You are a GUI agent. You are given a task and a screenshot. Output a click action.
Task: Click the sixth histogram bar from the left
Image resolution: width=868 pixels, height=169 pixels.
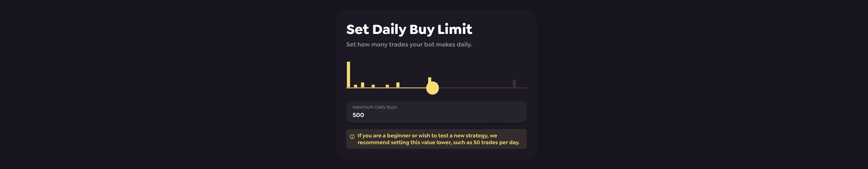398,85
